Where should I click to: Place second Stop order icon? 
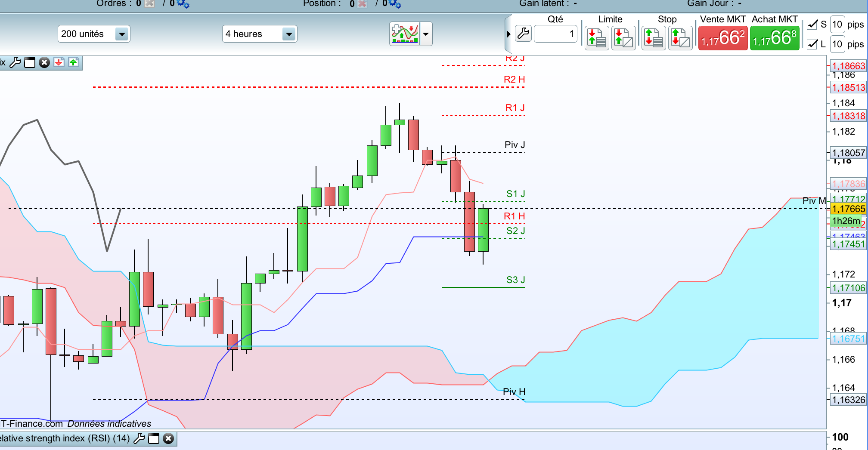pos(680,38)
